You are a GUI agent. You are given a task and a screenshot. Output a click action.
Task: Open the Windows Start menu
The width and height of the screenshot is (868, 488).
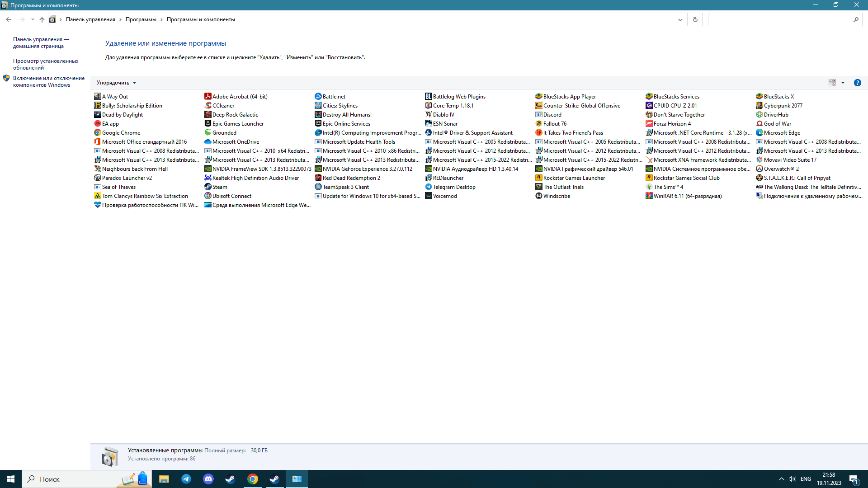click(11, 479)
